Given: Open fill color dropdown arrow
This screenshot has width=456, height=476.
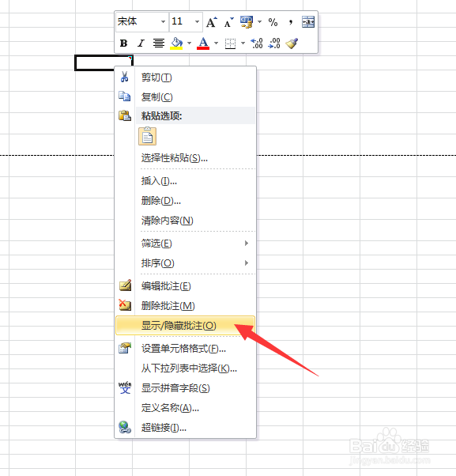Looking at the screenshot, I should tap(190, 43).
